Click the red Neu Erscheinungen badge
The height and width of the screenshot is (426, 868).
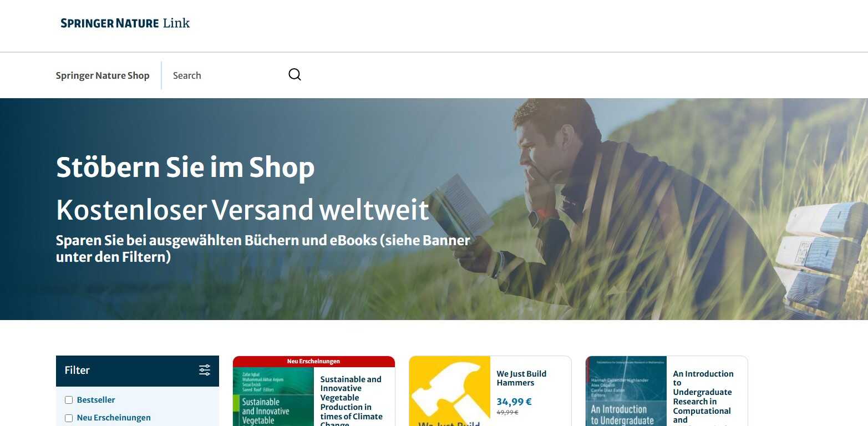(314, 361)
